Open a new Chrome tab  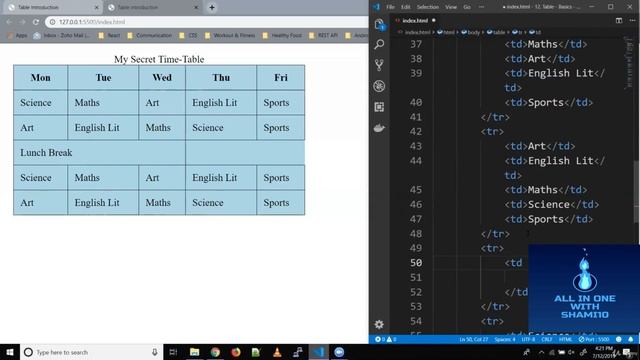[212, 7]
